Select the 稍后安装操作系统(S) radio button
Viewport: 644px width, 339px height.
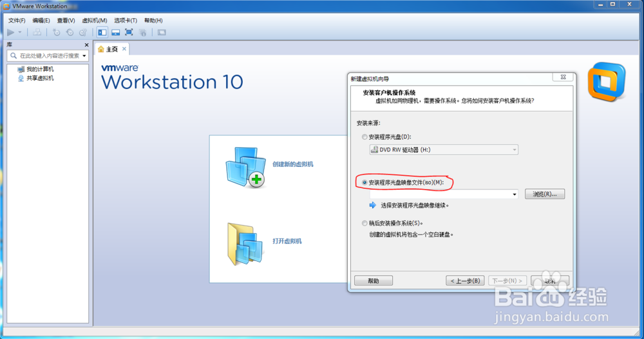click(365, 223)
